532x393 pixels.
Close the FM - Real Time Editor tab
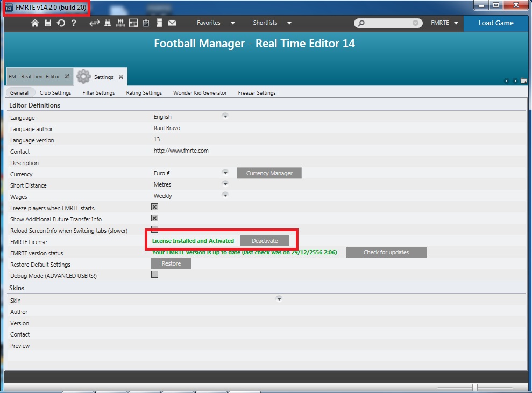(x=67, y=76)
